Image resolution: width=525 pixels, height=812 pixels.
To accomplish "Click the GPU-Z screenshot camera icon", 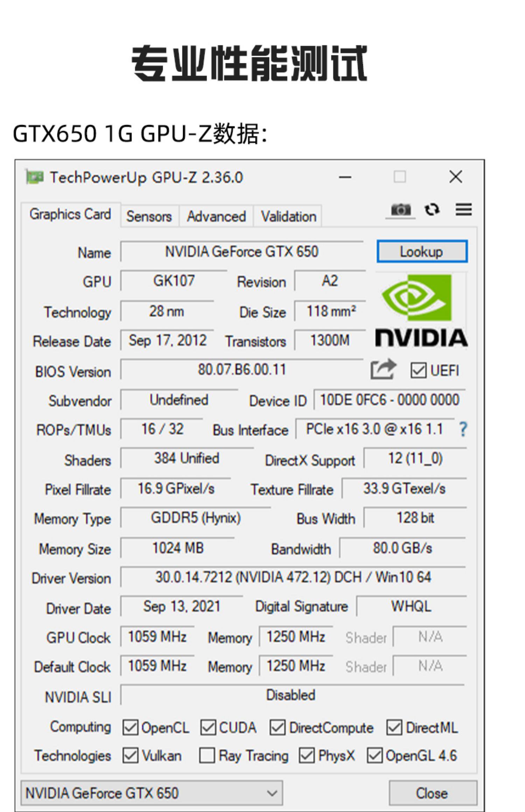I will [400, 210].
